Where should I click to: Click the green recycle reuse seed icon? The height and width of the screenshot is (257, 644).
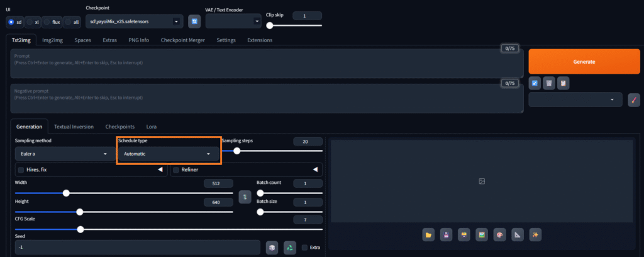[289, 248]
